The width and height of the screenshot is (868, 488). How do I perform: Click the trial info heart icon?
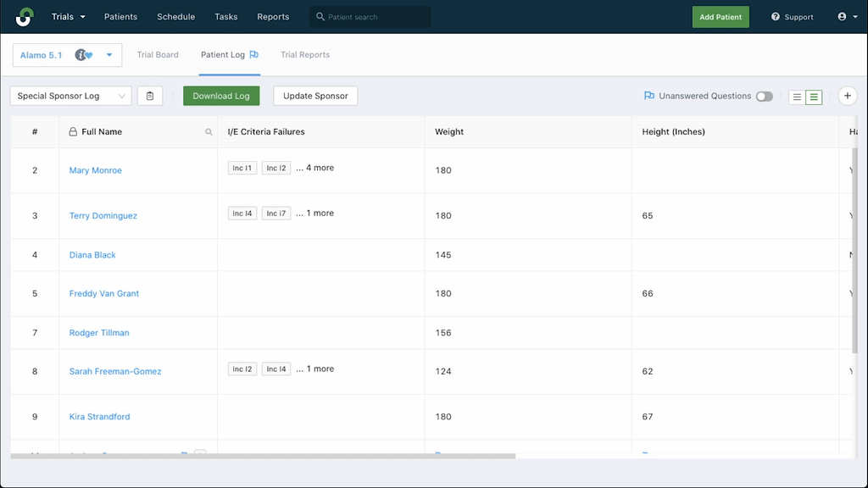84,55
